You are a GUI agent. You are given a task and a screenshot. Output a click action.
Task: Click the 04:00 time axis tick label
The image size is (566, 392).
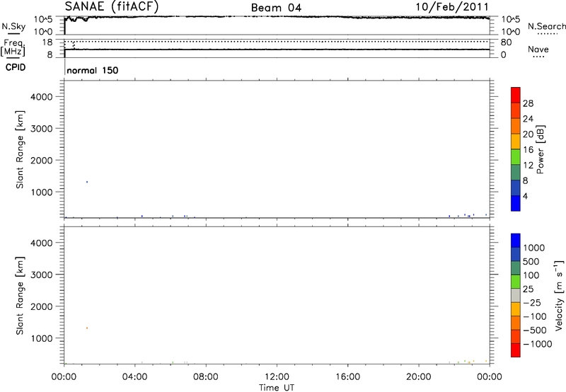(135, 377)
